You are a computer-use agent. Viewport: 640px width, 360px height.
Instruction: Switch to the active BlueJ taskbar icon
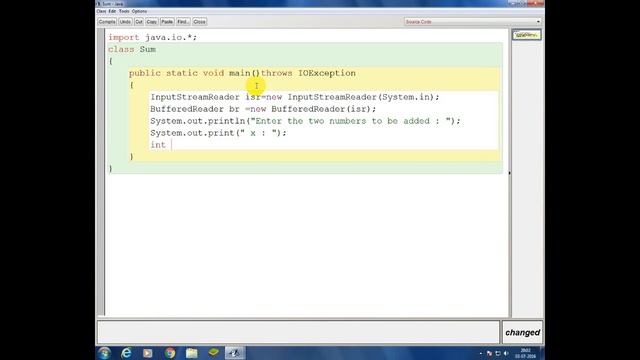[235, 353]
